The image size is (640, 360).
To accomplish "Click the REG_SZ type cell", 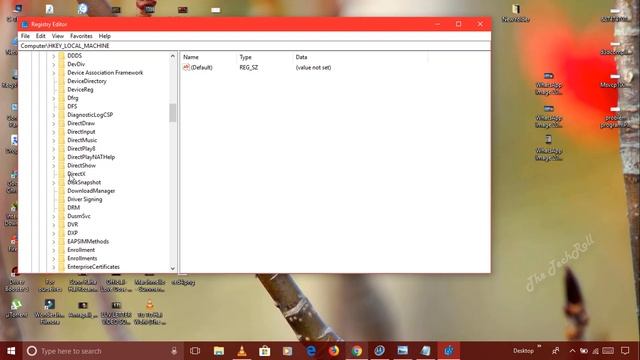I will click(249, 67).
